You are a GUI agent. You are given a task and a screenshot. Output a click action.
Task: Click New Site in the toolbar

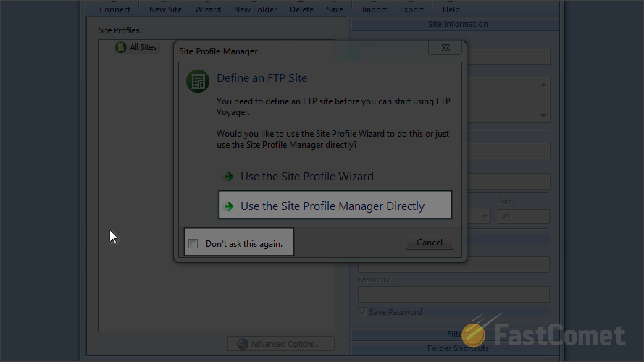tap(165, 9)
